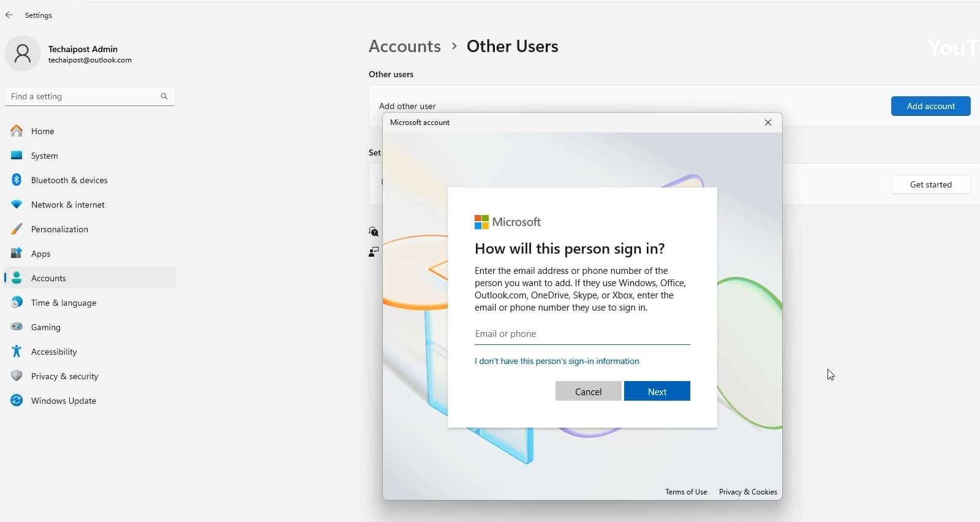Click the Apps icon in sidebar
The width and height of the screenshot is (980, 522).
coord(17,253)
